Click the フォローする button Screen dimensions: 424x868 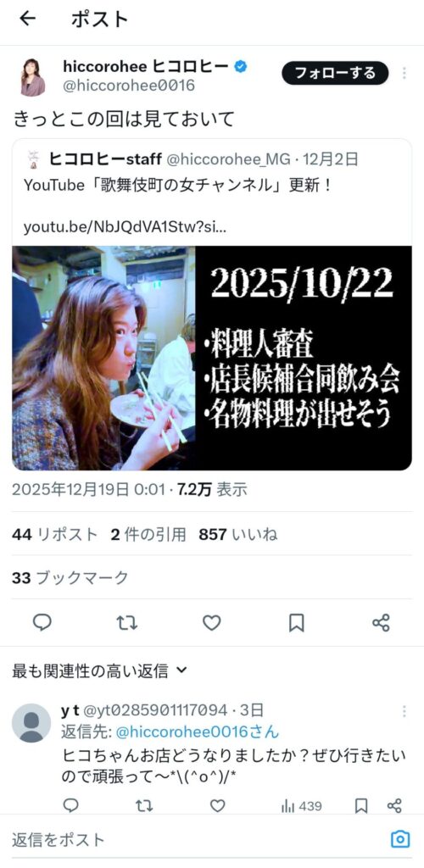pos(335,73)
